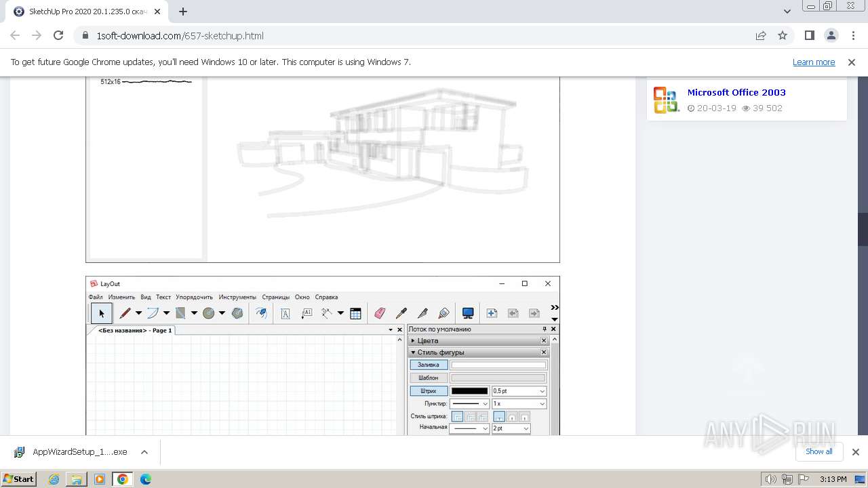The width and height of the screenshot is (868, 488).
Task: Insert a Table using the grid icon
Action: click(x=355, y=313)
